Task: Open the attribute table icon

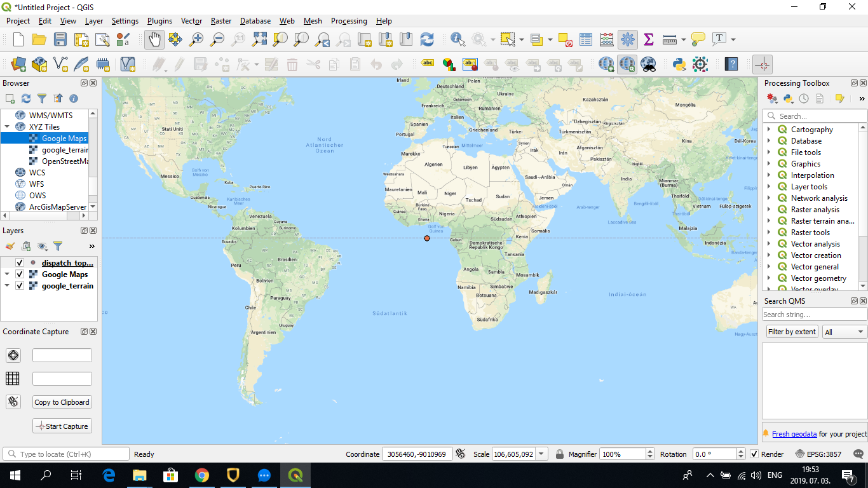Action: pyautogui.click(x=586, y=39)
